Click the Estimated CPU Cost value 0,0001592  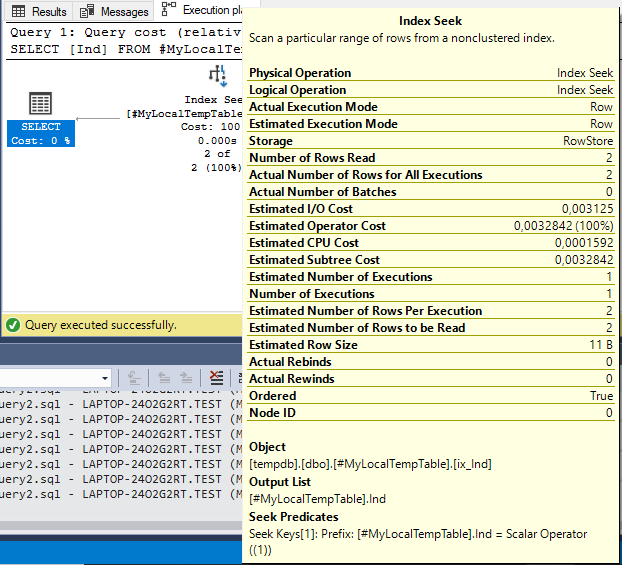(584, 243)
